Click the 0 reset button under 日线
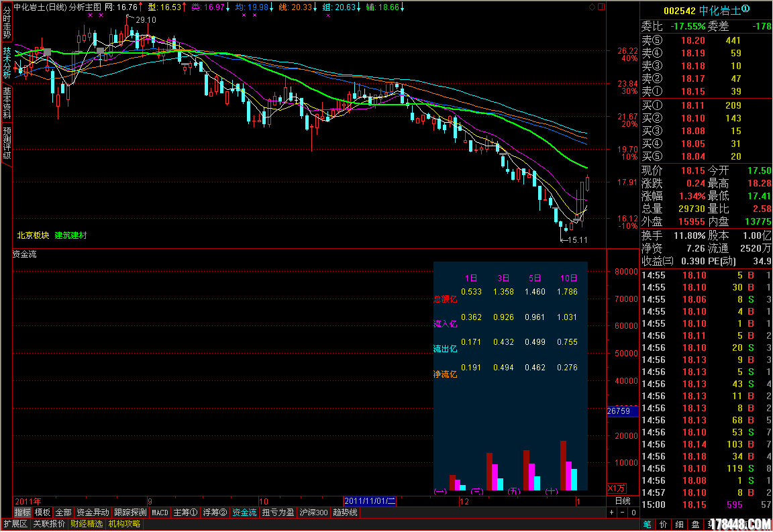Image resolution: width=773 pixels, height=532 pixels. tap(632, 513)
